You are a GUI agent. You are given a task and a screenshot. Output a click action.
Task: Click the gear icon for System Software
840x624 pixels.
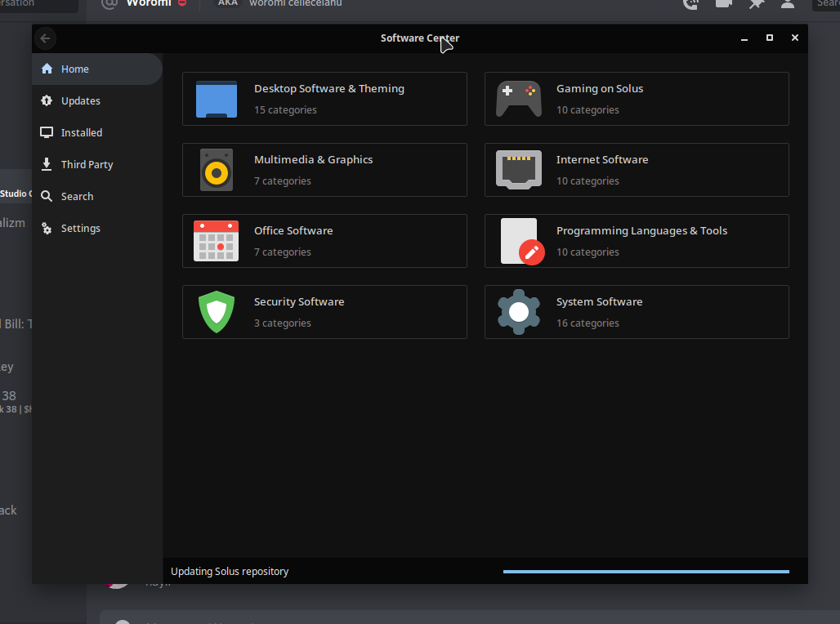pyautogui.click(x=519, y=312)
